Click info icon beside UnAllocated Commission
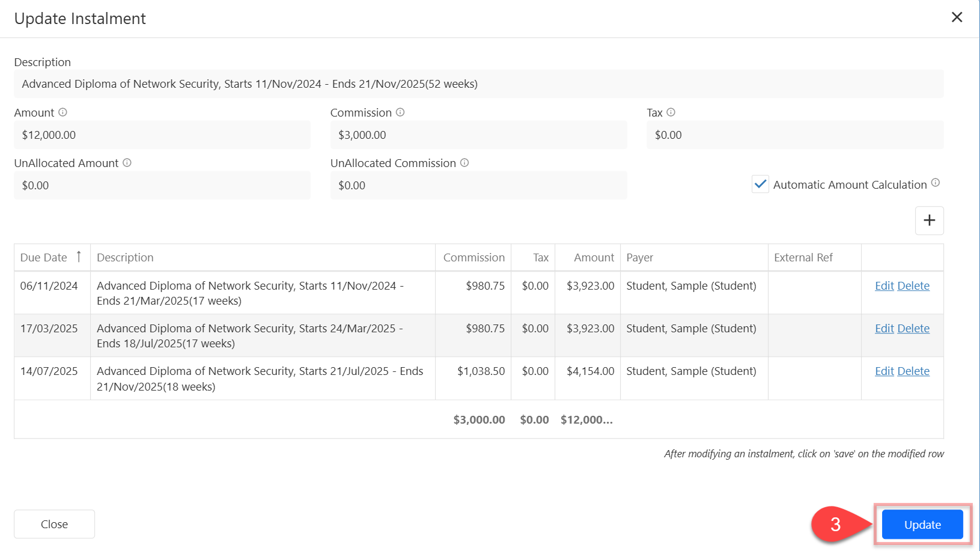This screenshot has width=980, height=551. click(464, 163)
